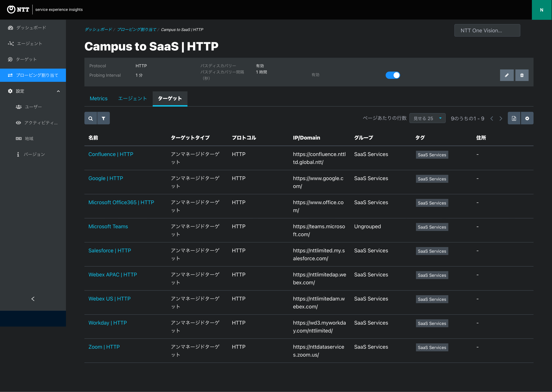Click https://wd3.myworkday.com/nttlimited/ cell
The height and width of the screenshot is (392, 552).
[x=319, y=327]
